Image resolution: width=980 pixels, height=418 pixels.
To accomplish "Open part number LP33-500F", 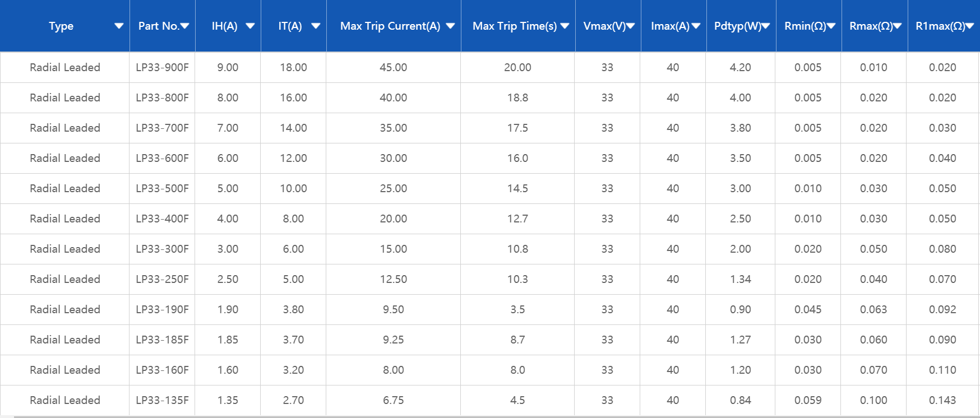I will click(x=162, y=188).
